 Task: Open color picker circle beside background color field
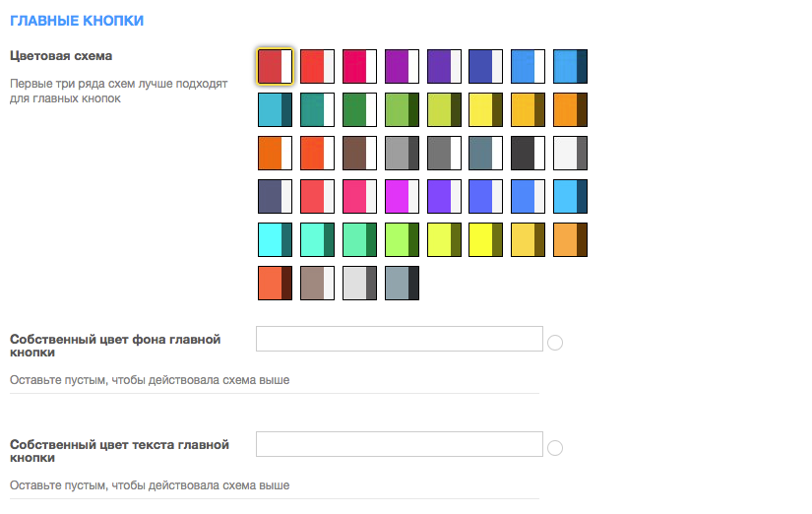(555, 343)
